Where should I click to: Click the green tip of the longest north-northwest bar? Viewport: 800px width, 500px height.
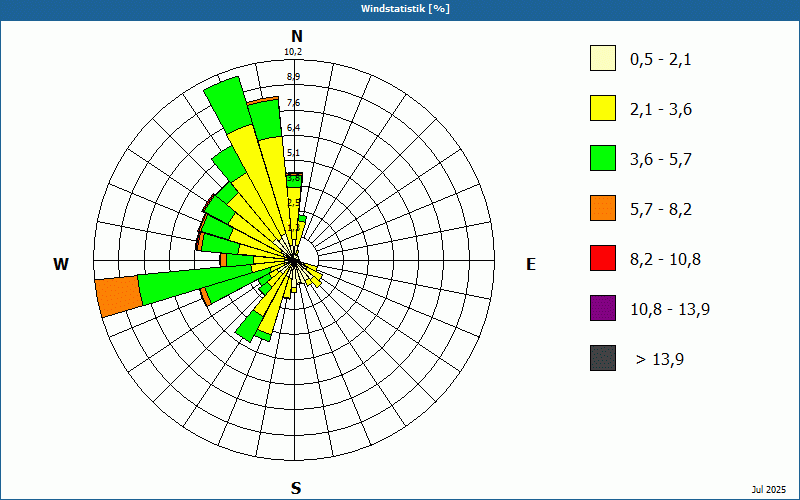click(228, 105)
